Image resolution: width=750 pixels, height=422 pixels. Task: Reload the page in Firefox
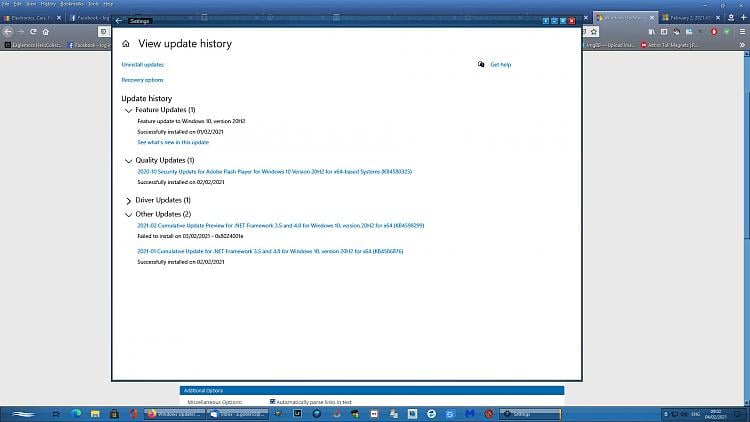[33, 32]
